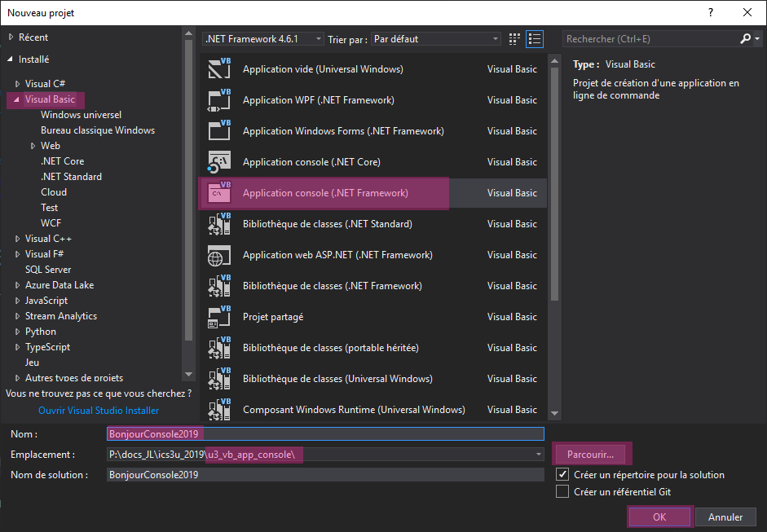Viewport: 767px width, 532px height.
Task: Expand the Web subnode
Action: pos(33,146)
